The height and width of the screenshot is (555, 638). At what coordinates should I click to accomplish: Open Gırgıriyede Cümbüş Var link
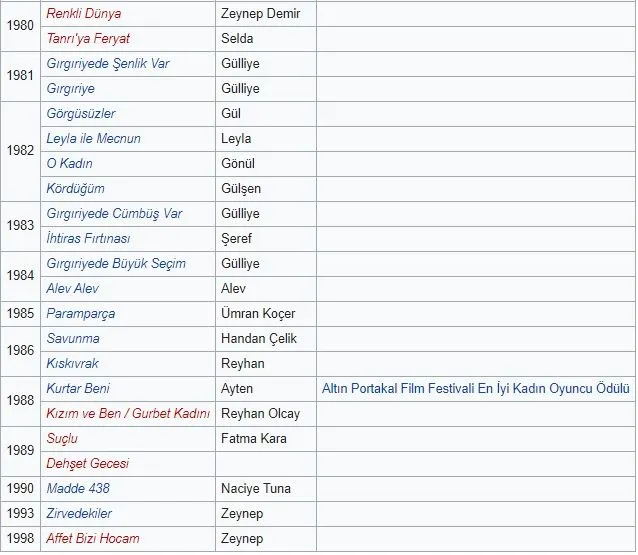point(114,214)
